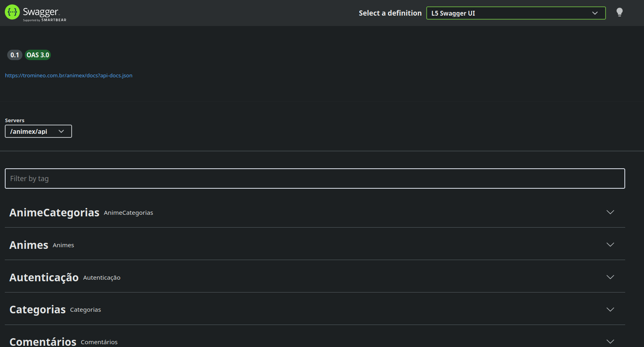Image resolution: width=644 pixels, height=347 pixels.
Task: Open the /animex/api servers dropdown
Action: click(38, 131)
